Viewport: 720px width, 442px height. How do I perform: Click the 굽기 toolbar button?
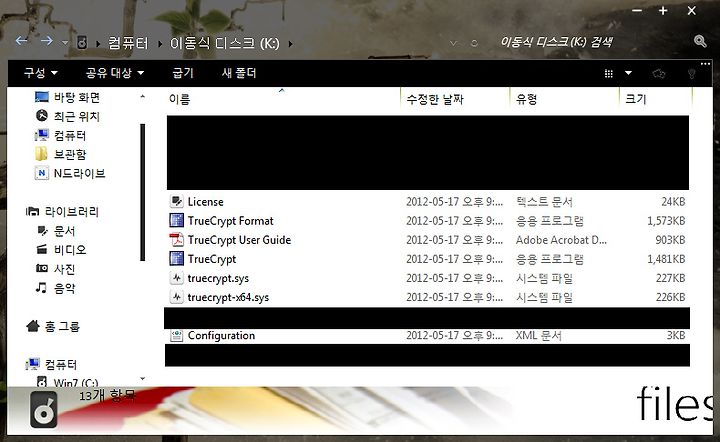pos(183,73)
